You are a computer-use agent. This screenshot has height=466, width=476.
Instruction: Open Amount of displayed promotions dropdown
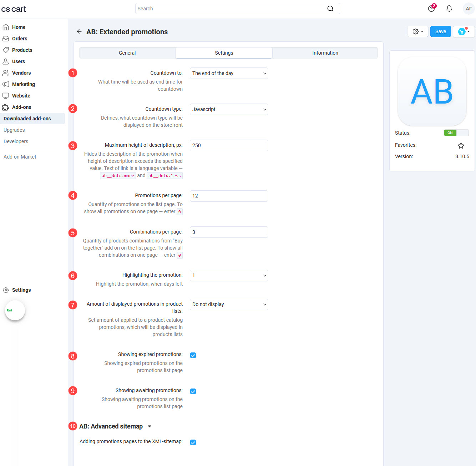[x=229, y=305]
